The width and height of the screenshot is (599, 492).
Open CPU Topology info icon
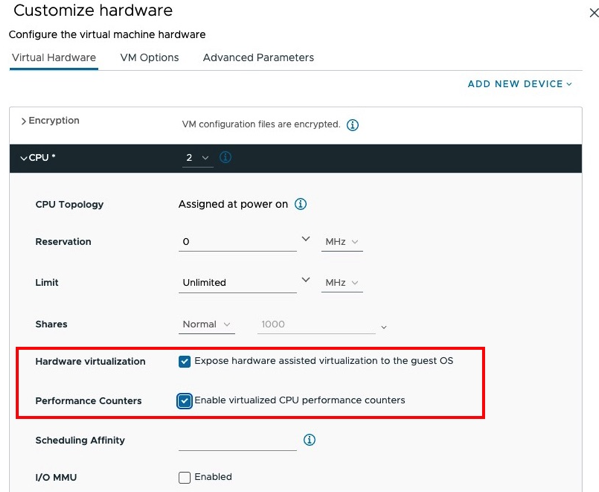(300, 204)
